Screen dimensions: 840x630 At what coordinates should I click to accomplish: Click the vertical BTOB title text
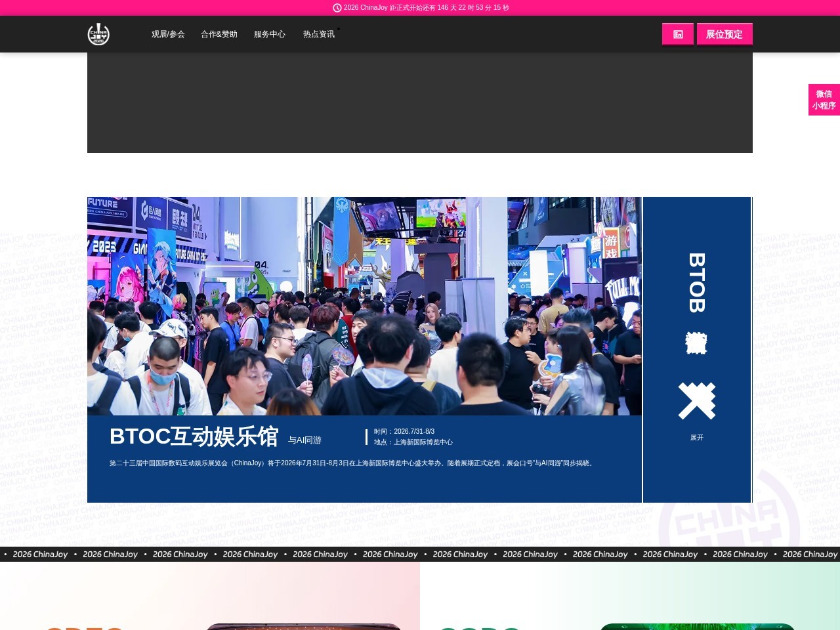coord(696,282)
